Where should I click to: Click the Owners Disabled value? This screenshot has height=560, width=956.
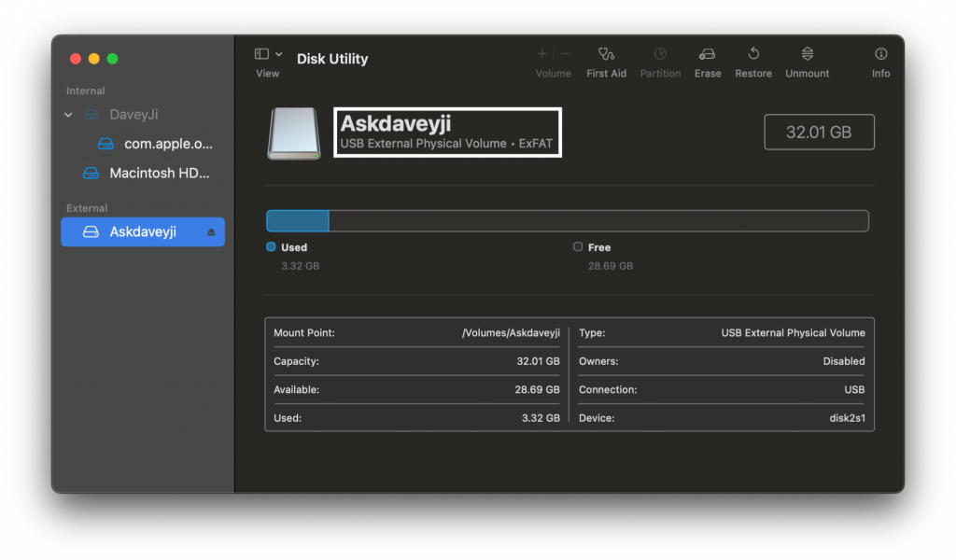point(843,361)
